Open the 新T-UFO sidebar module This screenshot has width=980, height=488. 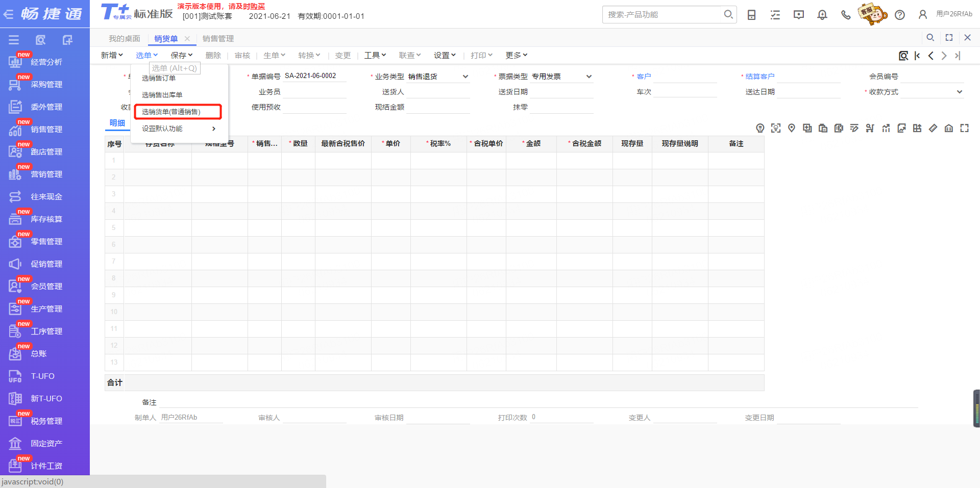click(45, 399)
